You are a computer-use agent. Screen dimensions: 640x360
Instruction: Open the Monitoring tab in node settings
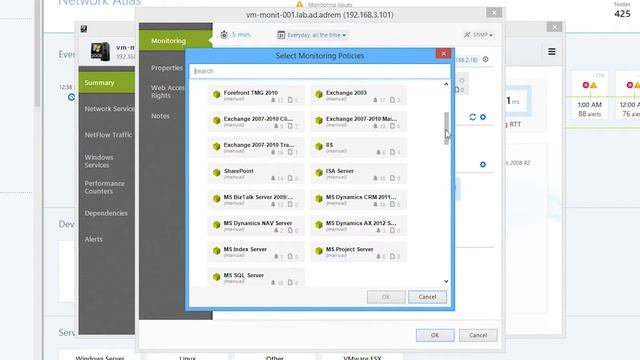click(x=176, y=41)
